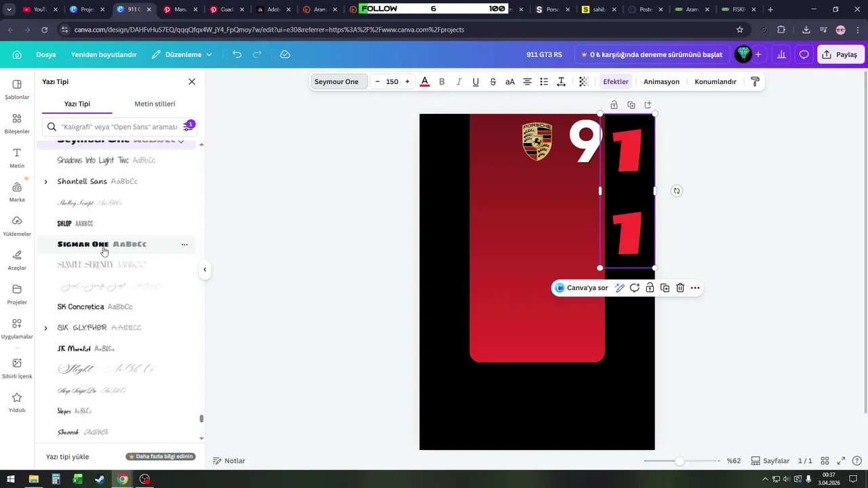
Task: Open the Chrome icon in taskbar
Action: tap(122, 479)
